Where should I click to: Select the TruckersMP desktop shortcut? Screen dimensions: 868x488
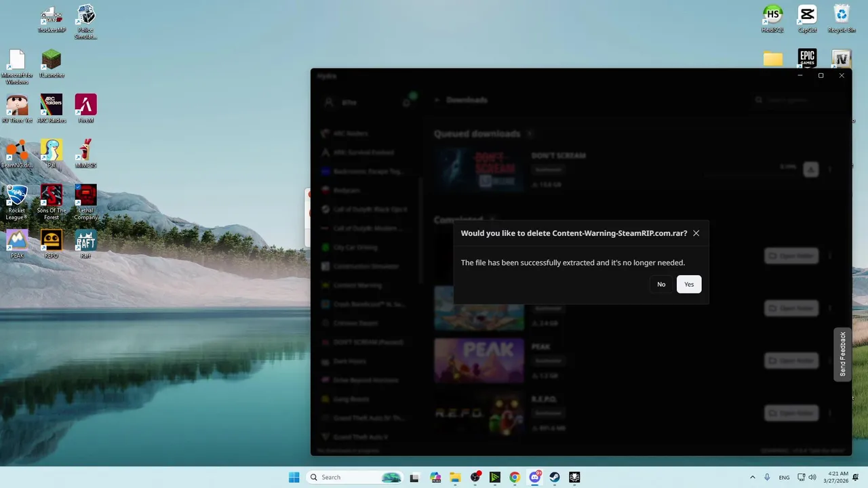coord(52,18)
